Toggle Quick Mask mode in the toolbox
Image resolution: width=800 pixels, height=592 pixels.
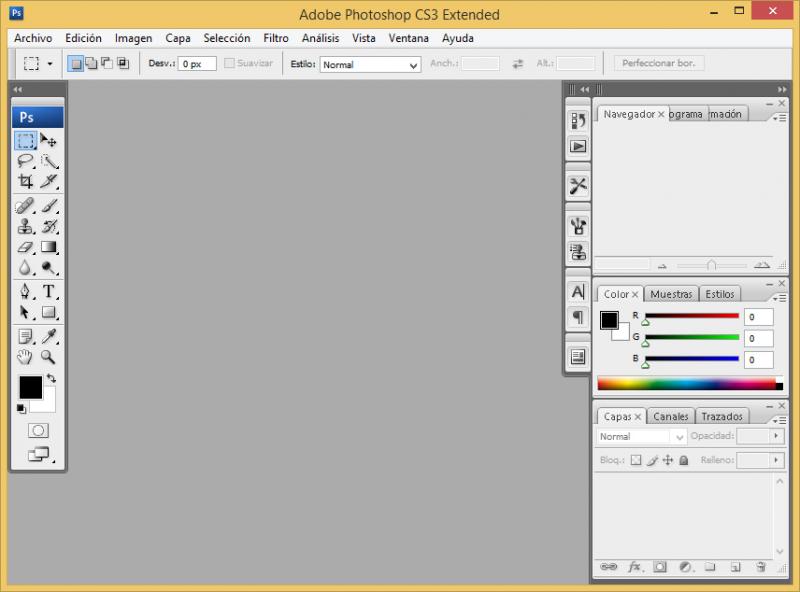pyautogui.click(x=38, y=430)
